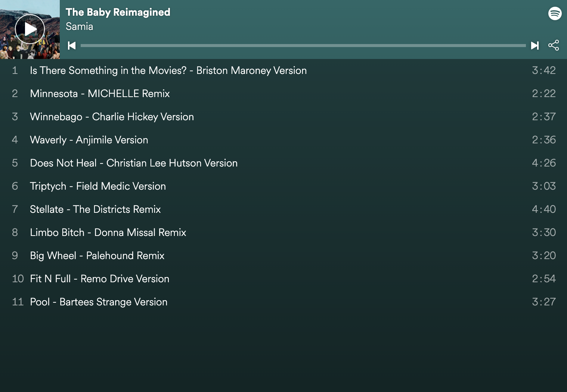Play Pool - Bartees Strange Version
Image resolution: width=567 pixels, height=392 pixels.
point(283,302)
